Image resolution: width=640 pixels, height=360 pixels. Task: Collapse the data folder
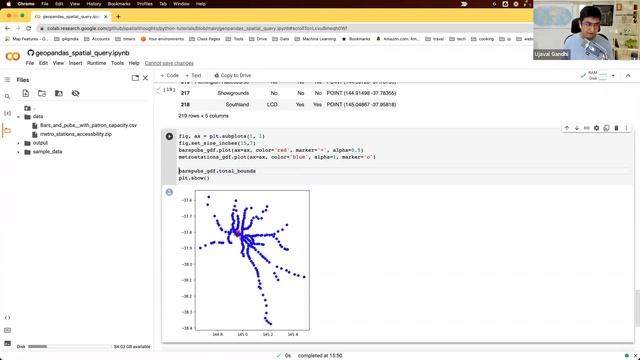18,117
